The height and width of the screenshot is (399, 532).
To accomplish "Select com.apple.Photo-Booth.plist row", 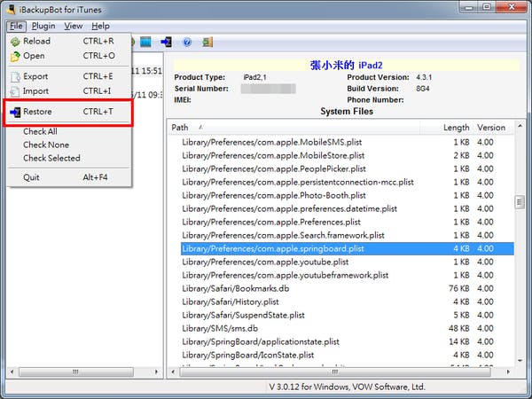I will click(348, 195).
